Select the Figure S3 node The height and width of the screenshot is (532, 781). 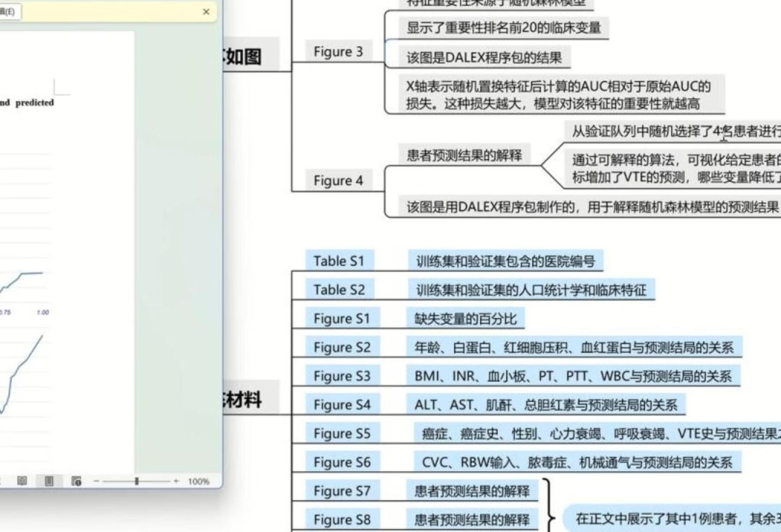pos(342,376)
